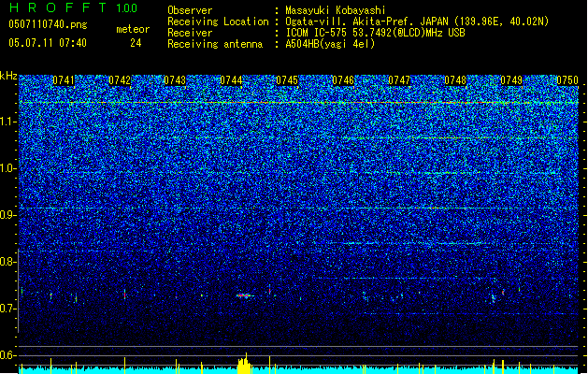
Task: Click the HROFFT 1.00 title text
Action: [x=73, y=7]
